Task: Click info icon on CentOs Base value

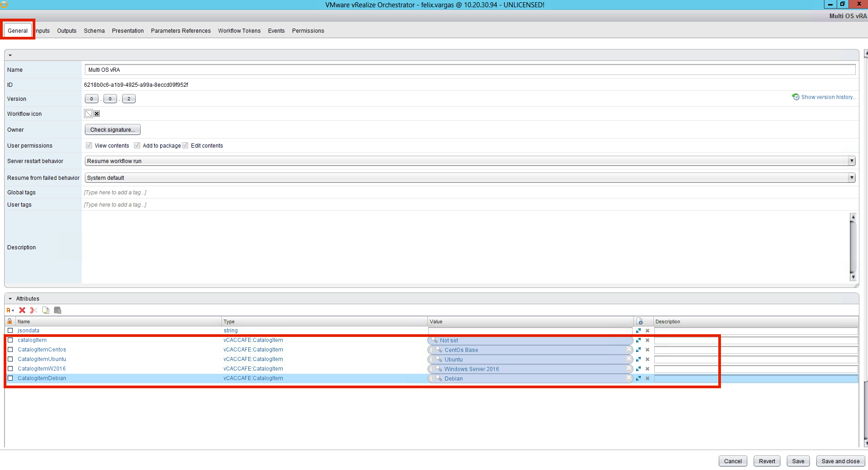Action: tap(431, 350)
